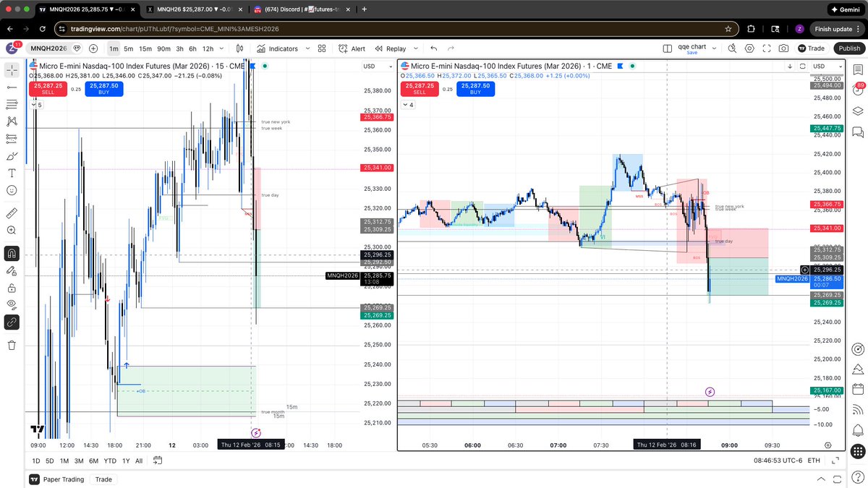The image size is (868, 488).
Task: Toggle stay in drawing mode
Action: 12,271
